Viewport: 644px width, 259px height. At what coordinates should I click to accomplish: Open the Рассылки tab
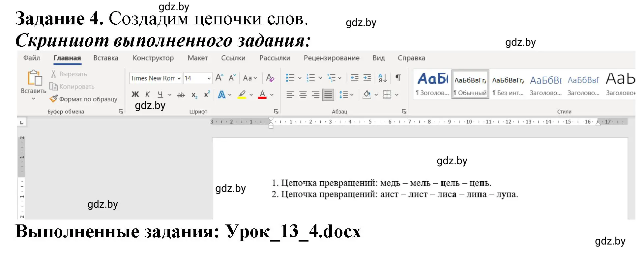pyautogui.click(x=275, y=58)
